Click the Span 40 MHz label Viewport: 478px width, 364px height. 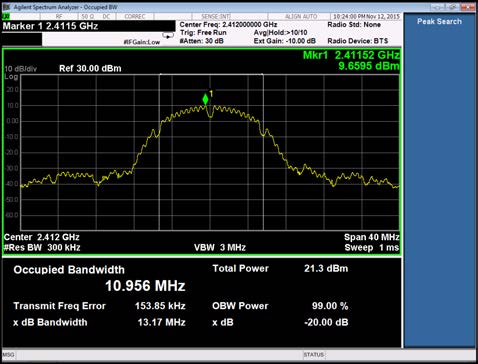click(x=372, y=237)
